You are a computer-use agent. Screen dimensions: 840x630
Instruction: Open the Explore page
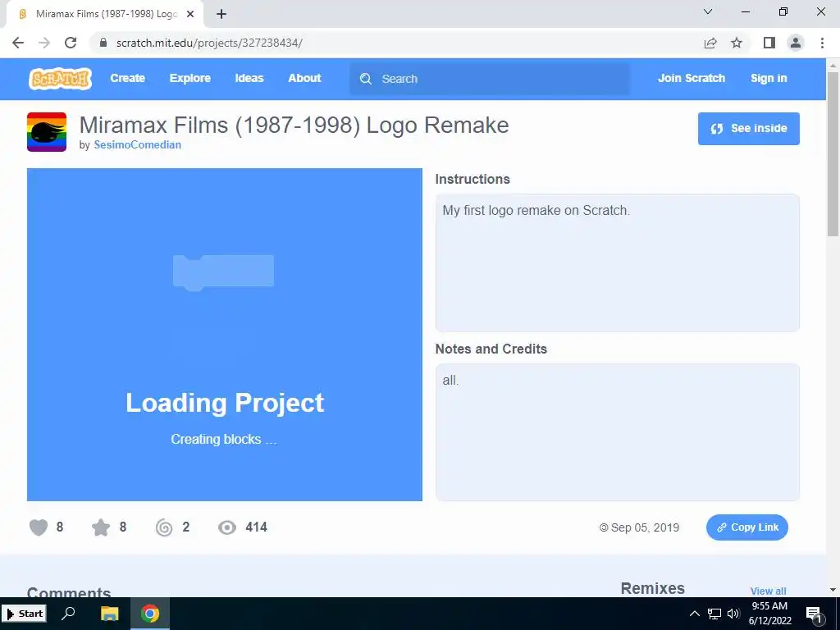190,78
